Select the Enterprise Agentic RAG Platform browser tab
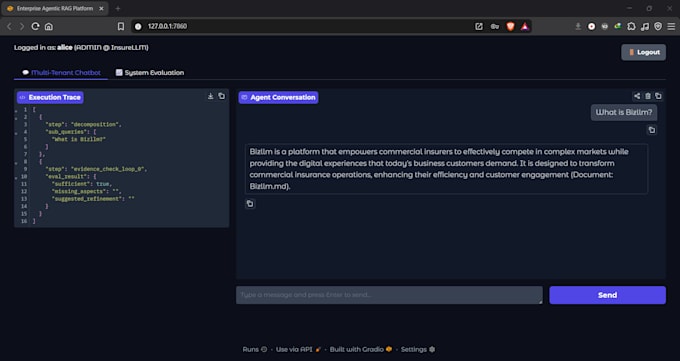Image resolution: width=680 pixels, height=361 pixels. tap(55, 8)
